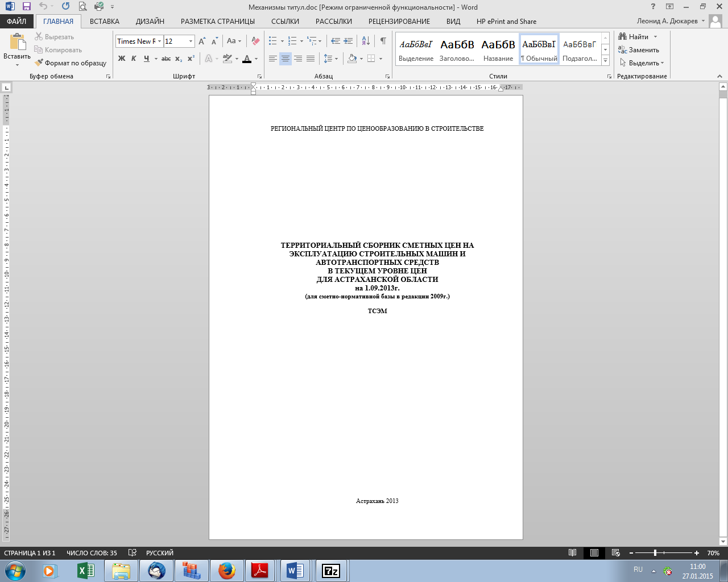The width and height of the screenshot is (728, 582).
Task: Apply the Выделение style
Action: (416, 49)
